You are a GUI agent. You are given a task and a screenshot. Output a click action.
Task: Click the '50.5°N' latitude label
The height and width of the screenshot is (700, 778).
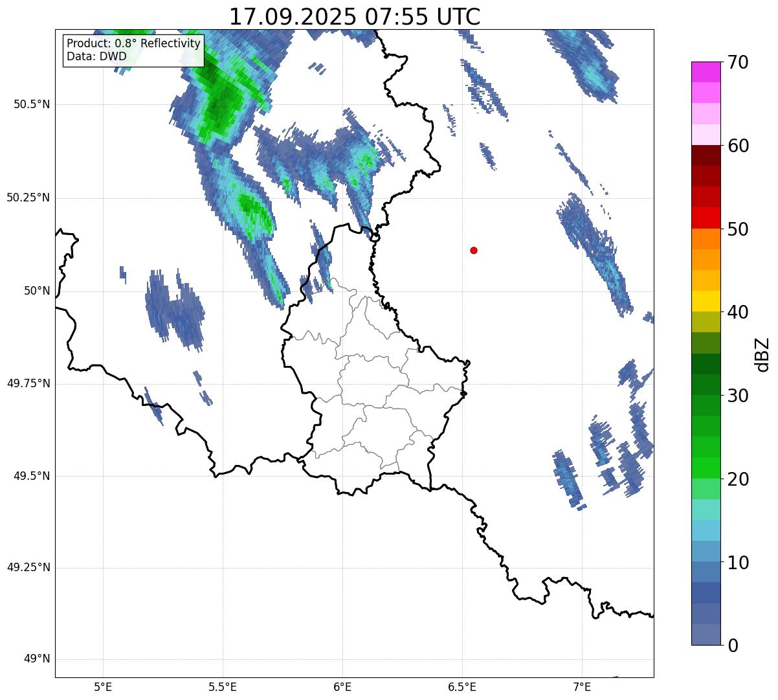click(x=32, y=104)
